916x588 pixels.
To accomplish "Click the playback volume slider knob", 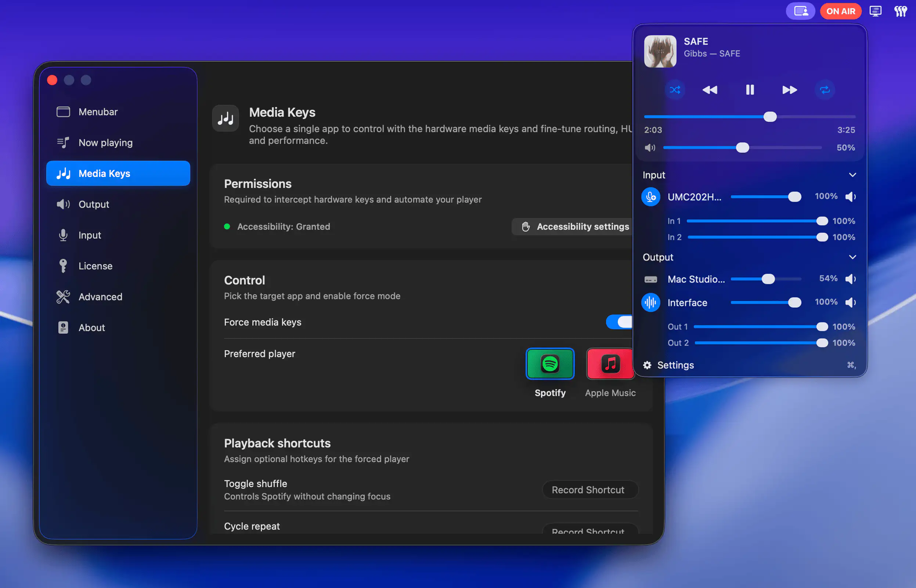I will coord(742,148).
